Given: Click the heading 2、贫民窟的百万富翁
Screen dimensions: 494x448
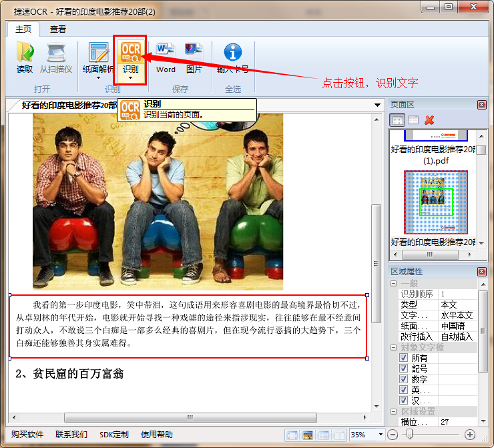Looking at the screenshot, I should coord(69,374).
